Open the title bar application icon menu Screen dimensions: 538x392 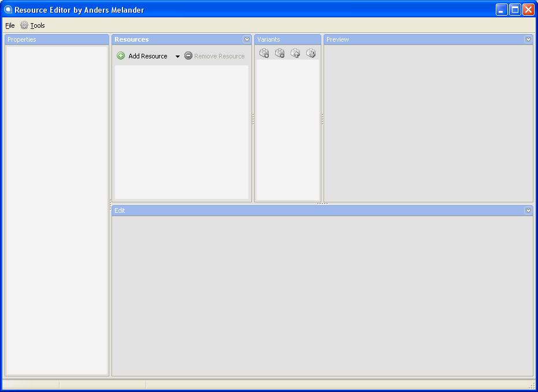(8, 10)
